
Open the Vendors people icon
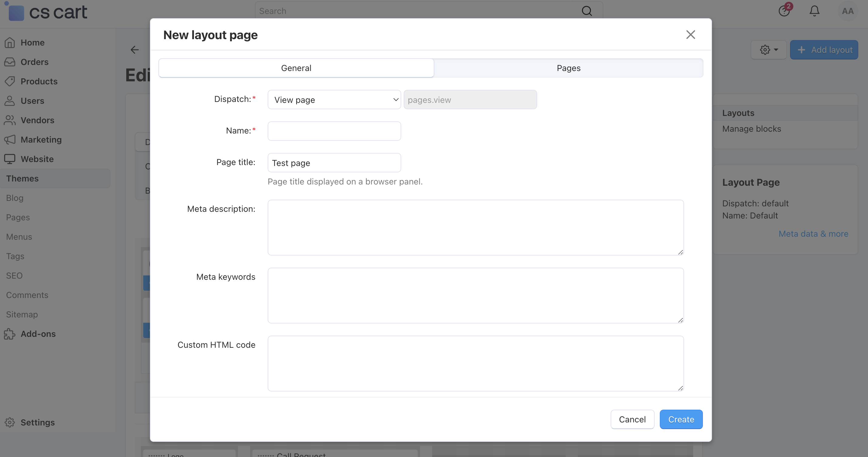[x=10, y=120]
